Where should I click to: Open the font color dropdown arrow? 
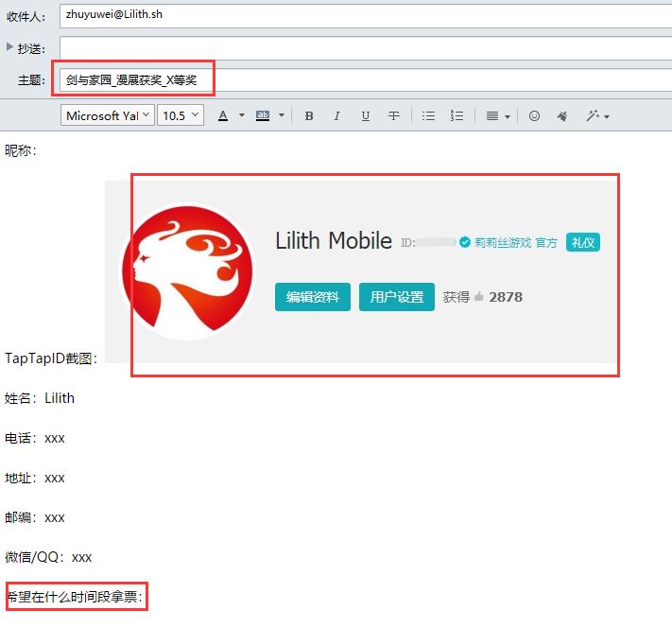[x=242, y=115]
